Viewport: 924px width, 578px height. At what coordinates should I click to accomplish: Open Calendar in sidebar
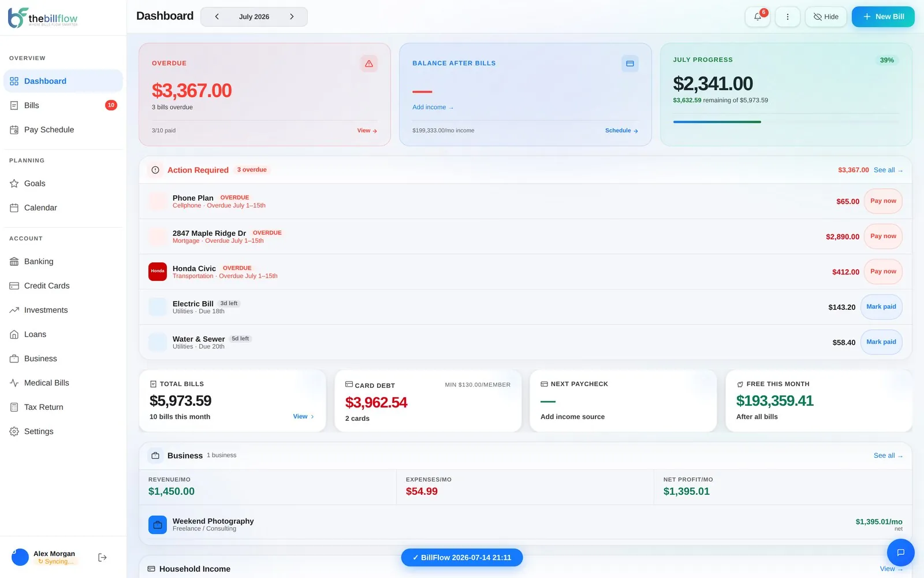tap(63, 208)
